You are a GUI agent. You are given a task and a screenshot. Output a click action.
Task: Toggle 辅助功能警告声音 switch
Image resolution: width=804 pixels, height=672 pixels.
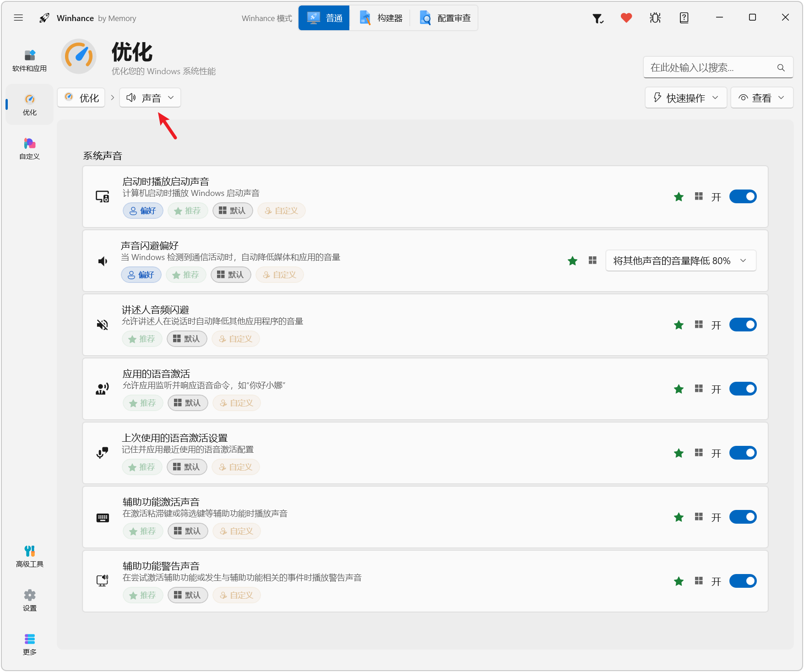pos(743,581)
